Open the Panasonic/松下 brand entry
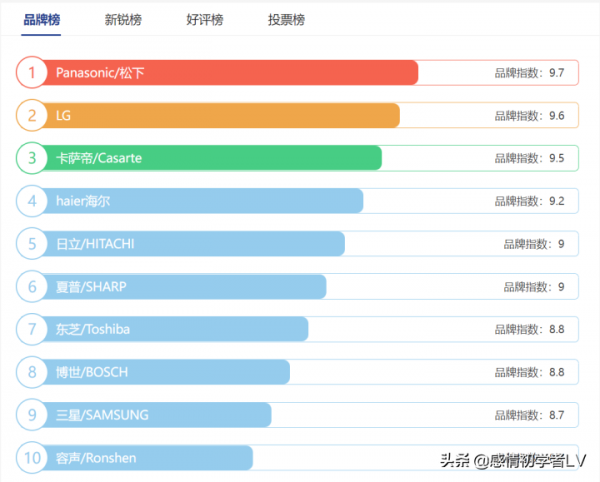600x482 pixels. pyautogui.click(x=100, y=73)
